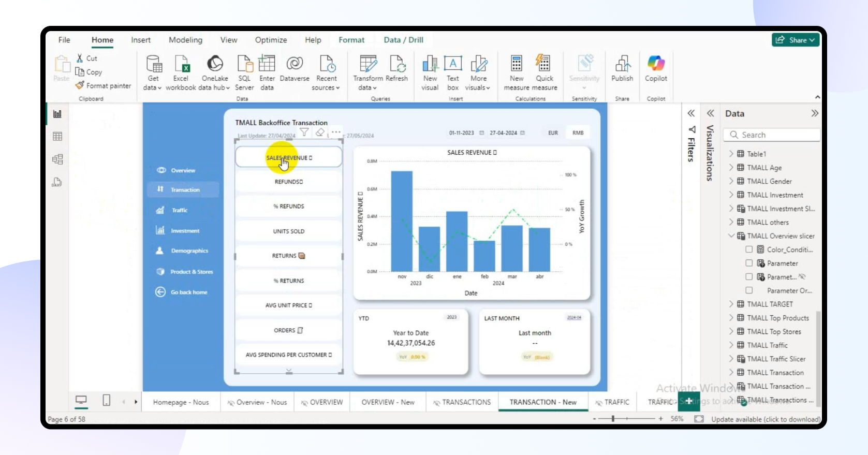The width and height of the screenshot is (868, 455).
Task: Expand TMALL Investment table
Action: (731, 195)
